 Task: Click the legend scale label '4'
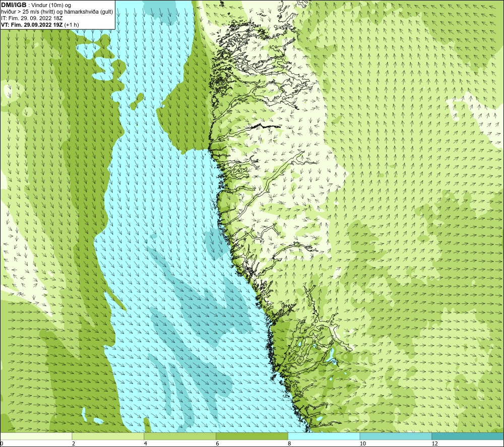146,443
